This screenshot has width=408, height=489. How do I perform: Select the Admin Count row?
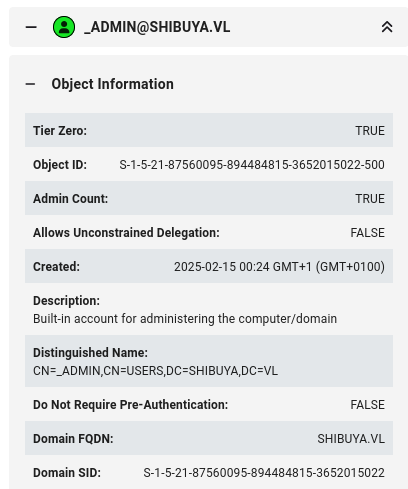209,198
